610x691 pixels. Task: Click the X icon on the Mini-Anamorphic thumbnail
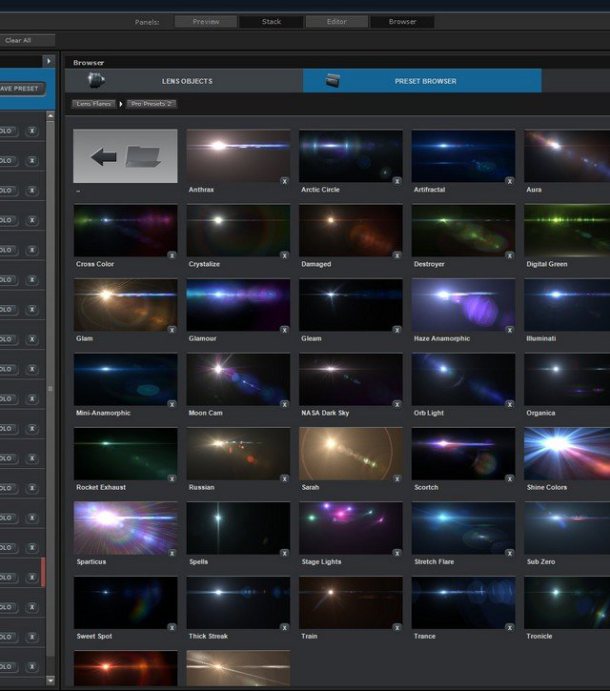(x=172, y=405)
